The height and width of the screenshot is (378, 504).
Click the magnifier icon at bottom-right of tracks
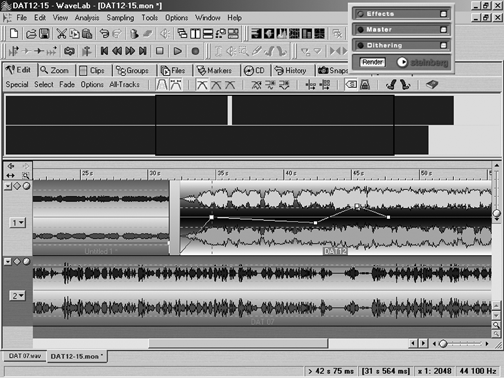pos(496,325)
